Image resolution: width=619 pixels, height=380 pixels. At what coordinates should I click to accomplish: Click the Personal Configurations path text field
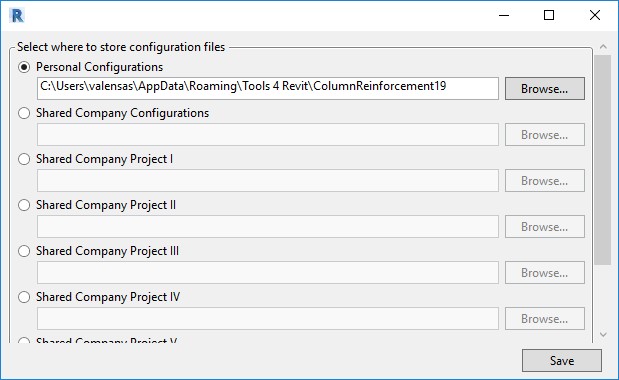coord(268,88)
